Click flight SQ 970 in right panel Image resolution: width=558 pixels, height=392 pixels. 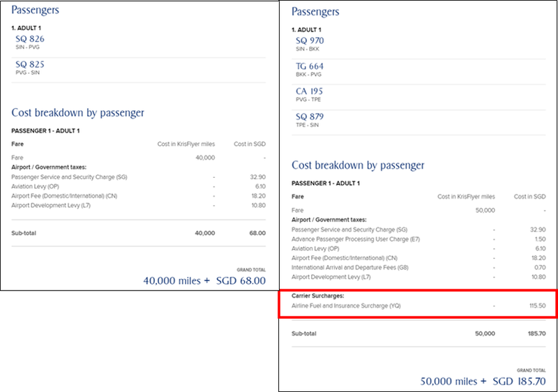[x=310, y=40]
